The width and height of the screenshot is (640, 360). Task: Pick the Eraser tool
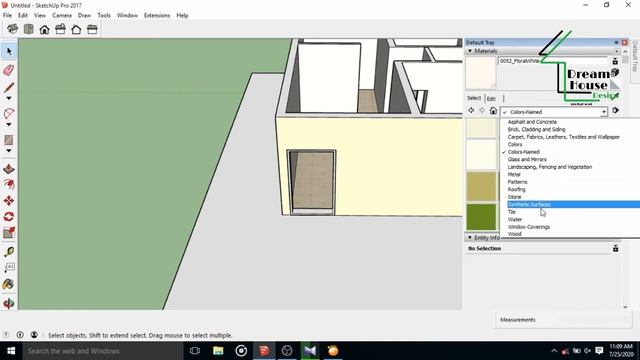pyautogui.click(x=9, y=69)
